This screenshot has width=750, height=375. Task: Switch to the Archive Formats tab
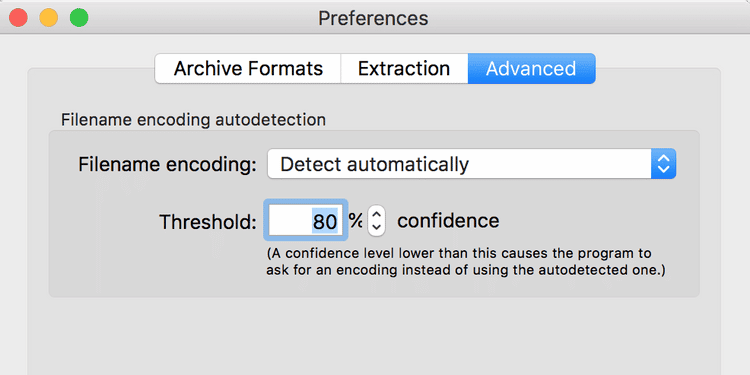tap(248, 69)
